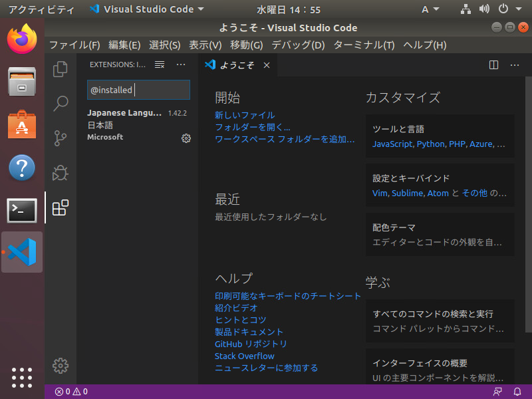The image size is (532, 399).
Task: Open the ヘルプ(H) menu
Action: click(x=425, y=45)
